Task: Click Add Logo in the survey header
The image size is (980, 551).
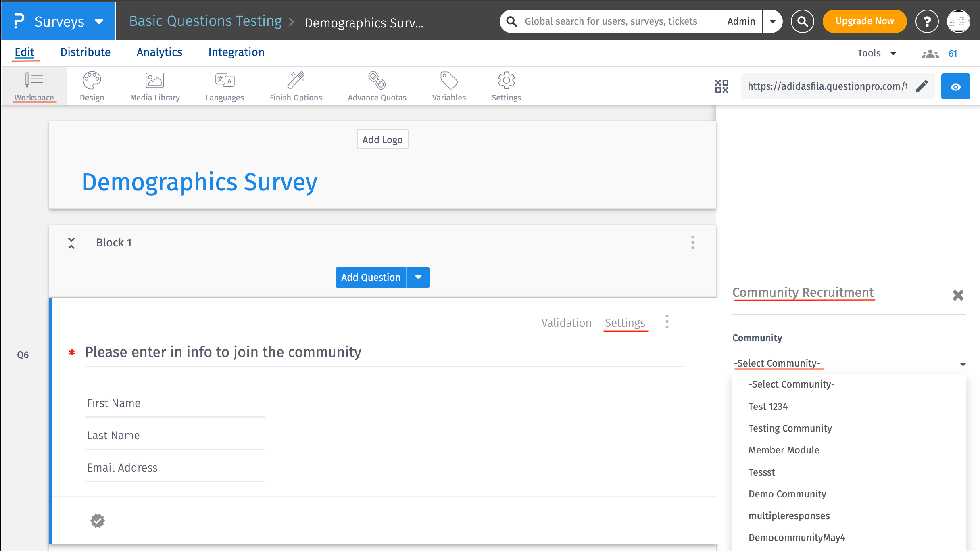Action: (x=382, y=139)
